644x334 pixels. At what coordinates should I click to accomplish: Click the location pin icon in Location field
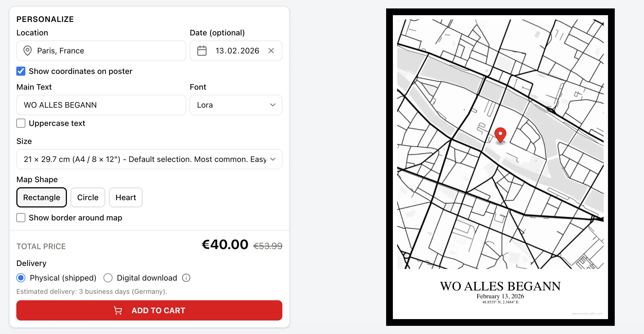(27, 51)
